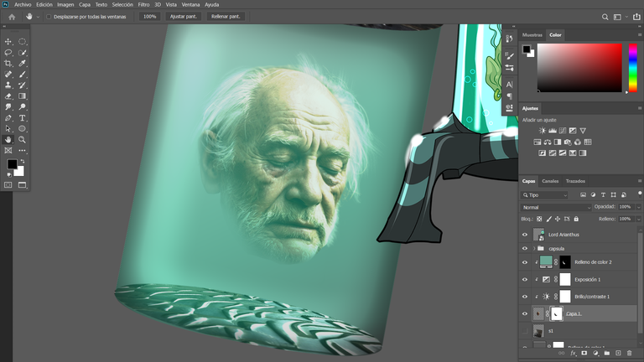Delete layer using the trash icon
Viewport: 644px width, 362px height.
pyautogui.click(x=629, y=353)
